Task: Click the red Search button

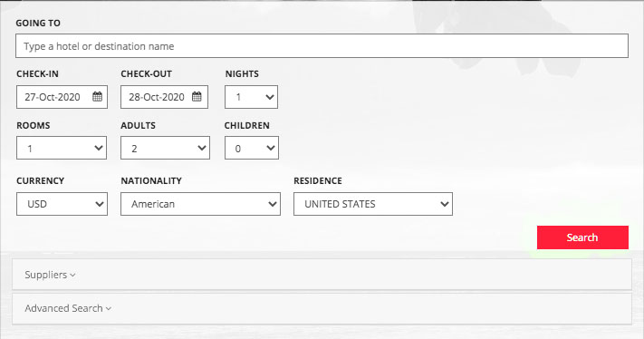Action: point(582,237)
